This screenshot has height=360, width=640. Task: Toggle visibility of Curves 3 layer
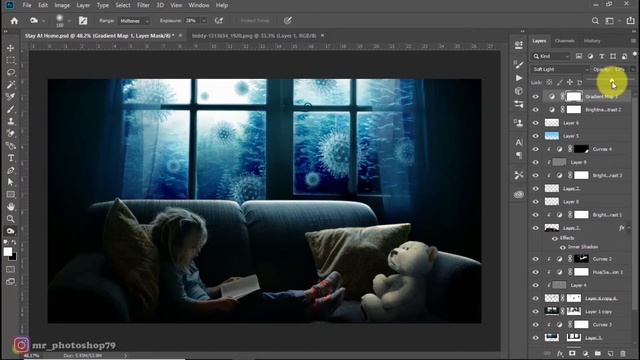pyautogui.click(x=536, y=324)
